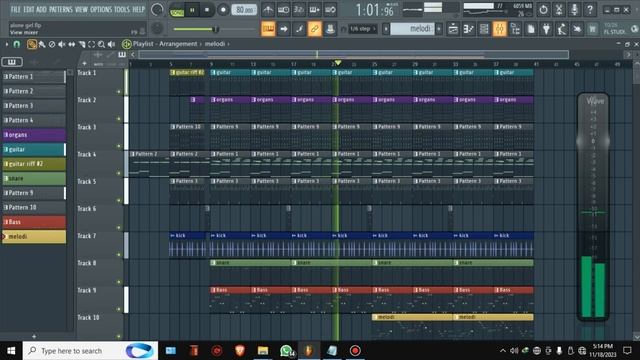
Task: Click the plus right of melodi selector
Action: (439, 29)
